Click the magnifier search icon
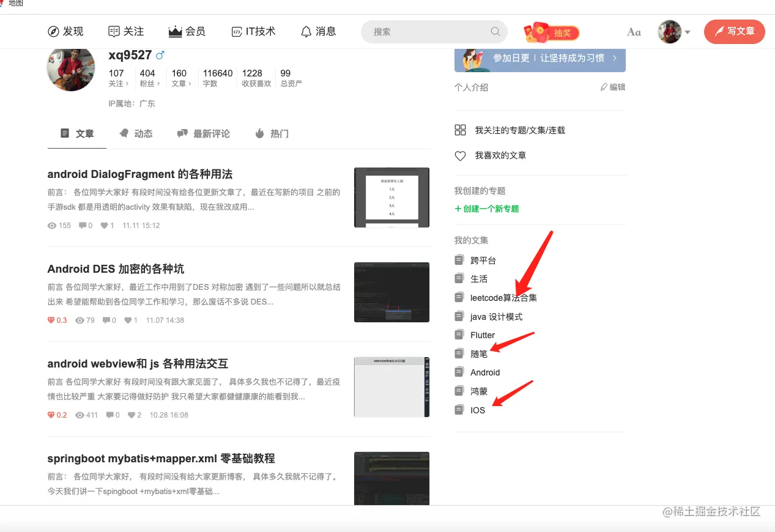This screenshot has height=532, width=775. coord(495,32)
